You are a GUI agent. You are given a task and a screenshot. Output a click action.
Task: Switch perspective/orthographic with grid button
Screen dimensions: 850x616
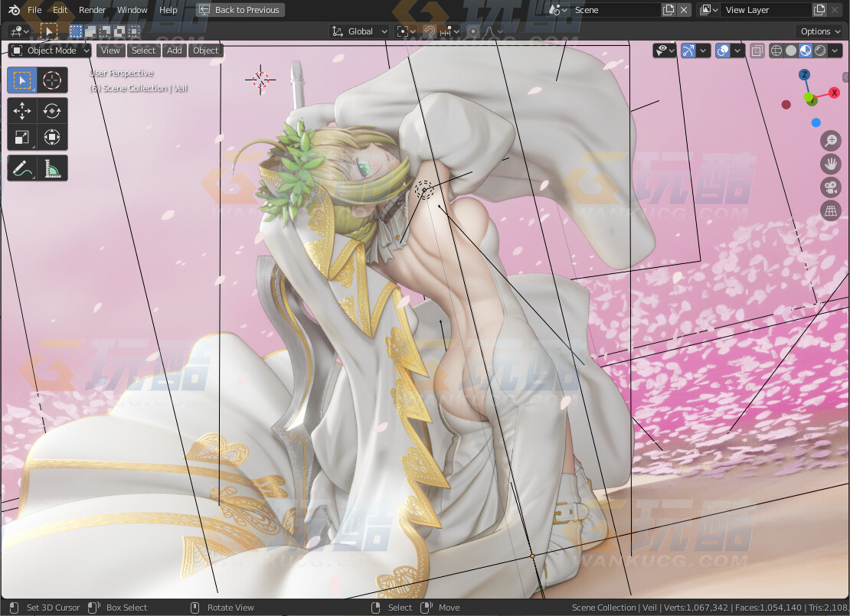pos(831,210)
